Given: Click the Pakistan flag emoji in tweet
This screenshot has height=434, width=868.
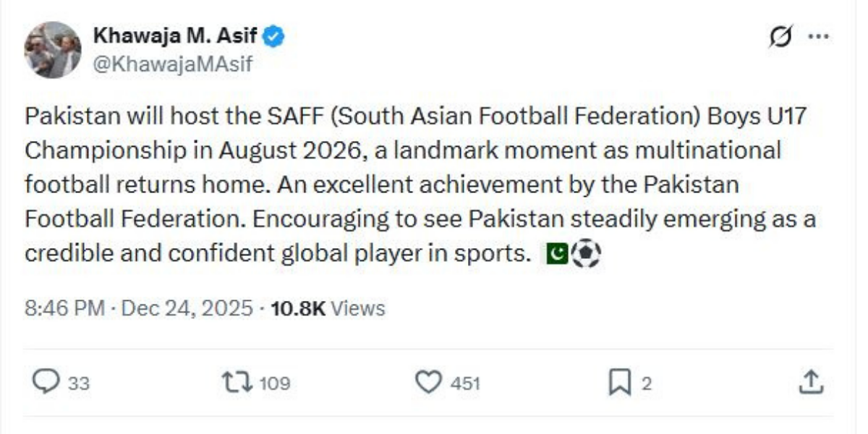Looking at the screenshot, I should 556,254.
